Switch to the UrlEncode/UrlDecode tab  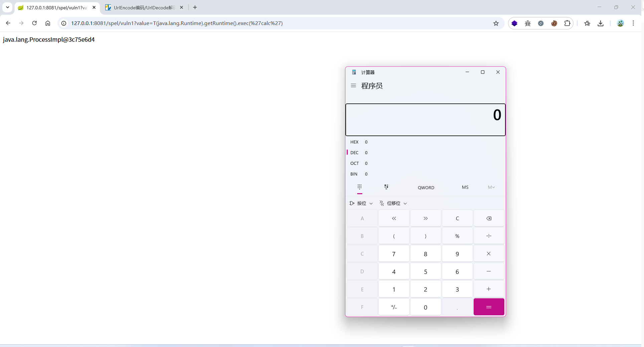[144, 7]
